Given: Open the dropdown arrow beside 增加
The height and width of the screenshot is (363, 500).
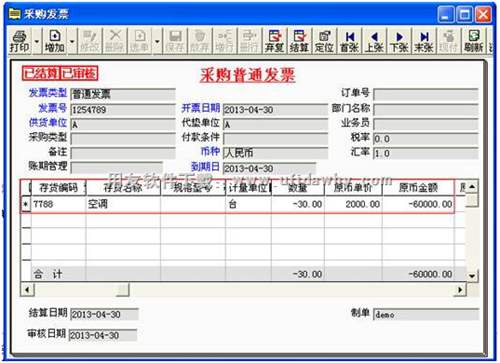Looking at the screenshot, I should tap(72, 42).
